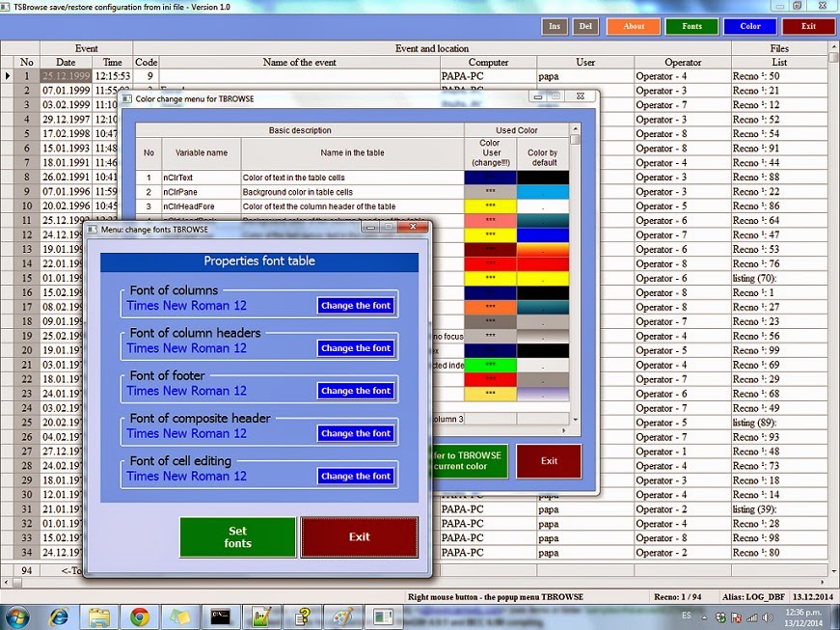
Task: Open Google Chrome from the taskbar
Action: click(139, 617)
